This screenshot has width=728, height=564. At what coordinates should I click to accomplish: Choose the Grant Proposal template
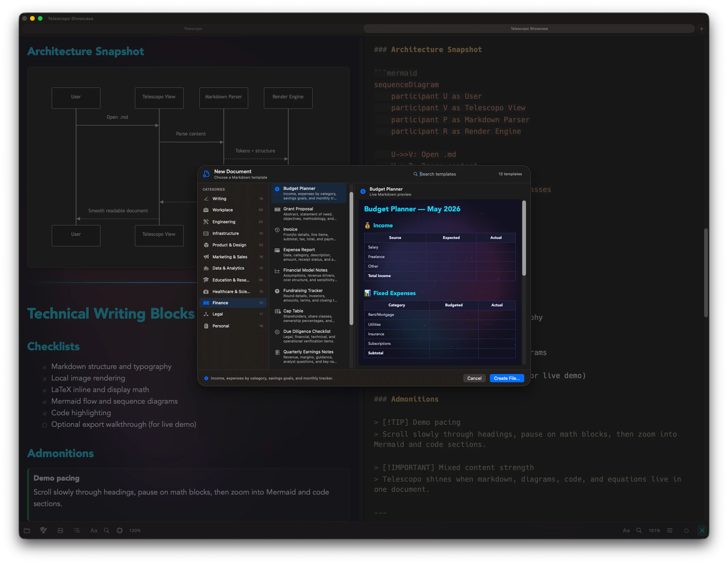point(309,213)
